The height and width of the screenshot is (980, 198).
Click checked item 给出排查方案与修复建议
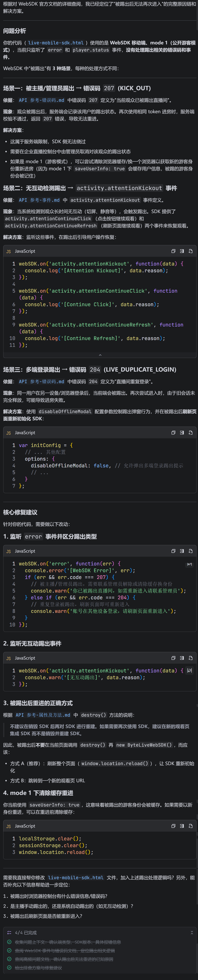[38, 968]
